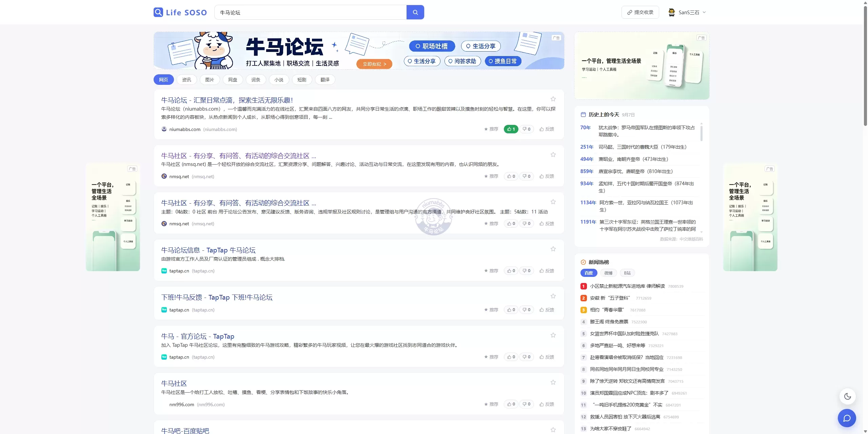
Task: Select 百度 hot news source
Action: point(589,273)
